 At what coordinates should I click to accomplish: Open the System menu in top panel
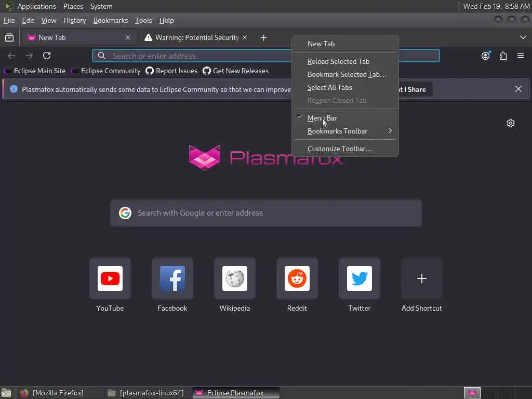point(101,6)
